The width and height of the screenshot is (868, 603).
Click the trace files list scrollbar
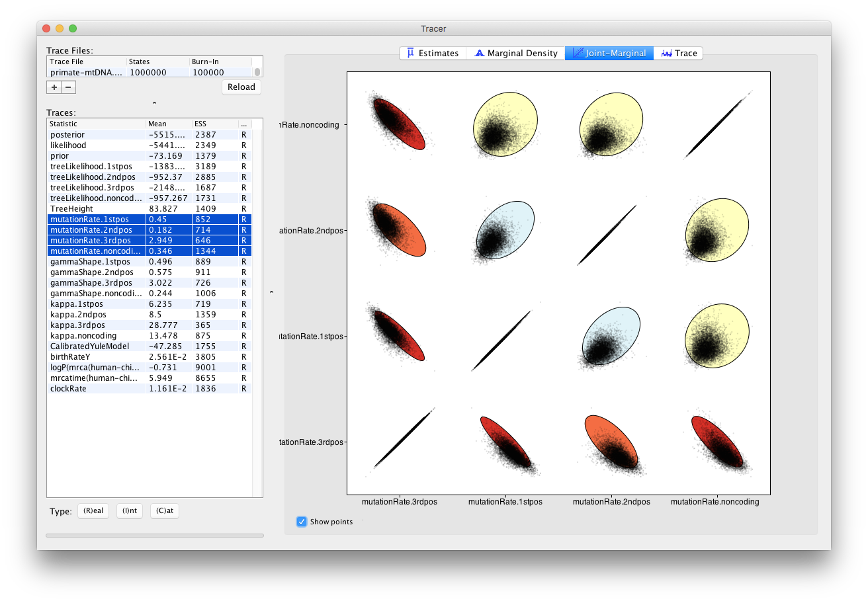click(257, 72)
